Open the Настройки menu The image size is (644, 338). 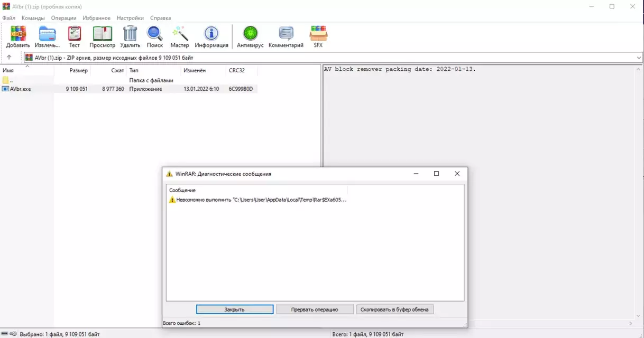(x=130, y=18)
